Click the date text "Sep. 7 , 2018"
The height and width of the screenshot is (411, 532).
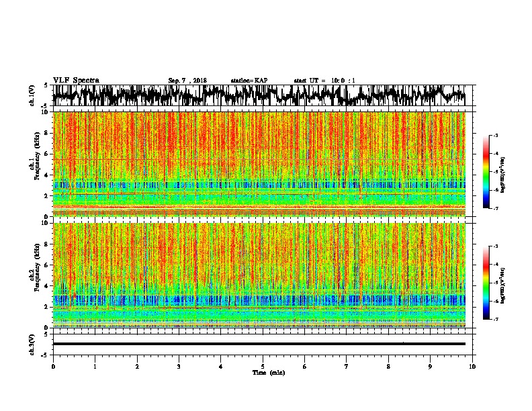pos(187,81)
